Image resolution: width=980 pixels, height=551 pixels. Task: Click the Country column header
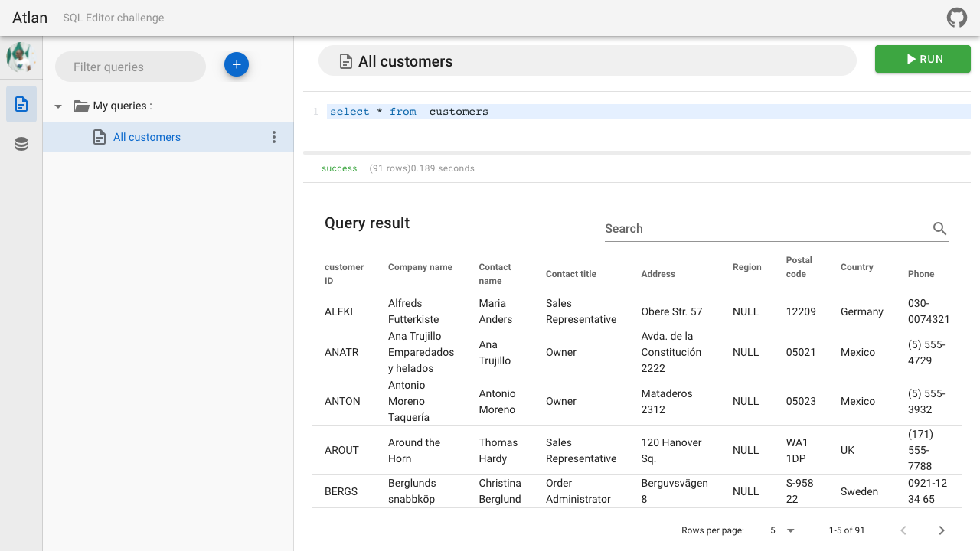(x=856, y=267)
